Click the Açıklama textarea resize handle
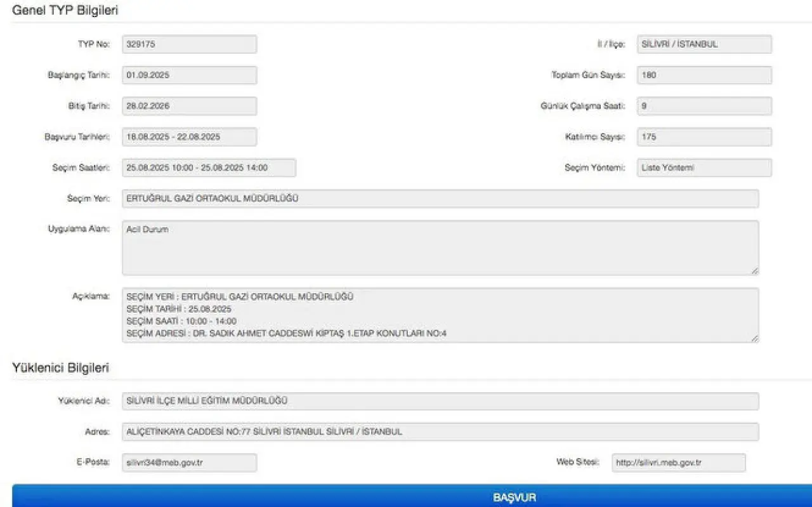This screenshot has width=812, height=507. click(754, 339)
